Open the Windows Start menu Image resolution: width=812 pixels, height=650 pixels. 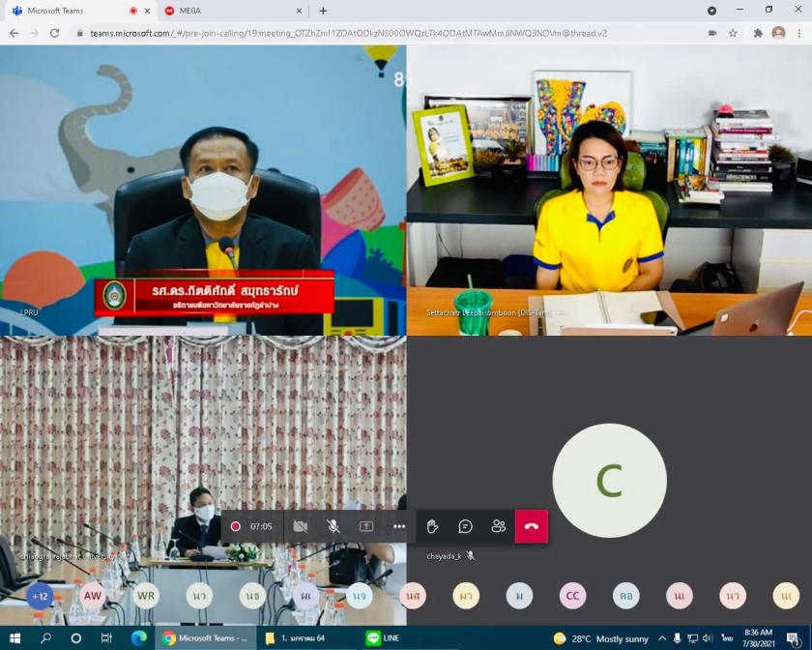[15, 638]
